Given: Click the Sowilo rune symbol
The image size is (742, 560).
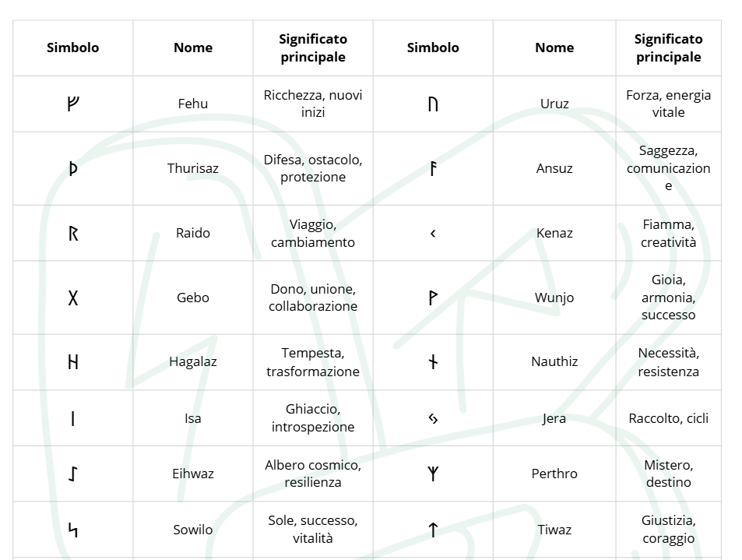Looking at the screenshot, I should (x=73, y=530).
